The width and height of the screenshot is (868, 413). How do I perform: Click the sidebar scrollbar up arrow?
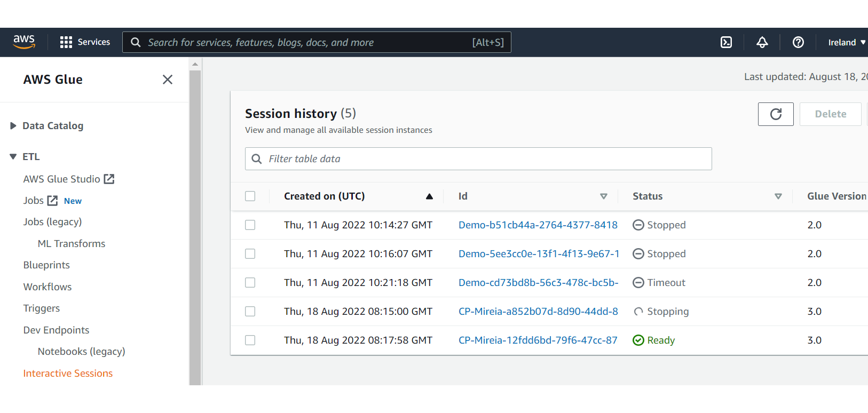tap(195, 64)
